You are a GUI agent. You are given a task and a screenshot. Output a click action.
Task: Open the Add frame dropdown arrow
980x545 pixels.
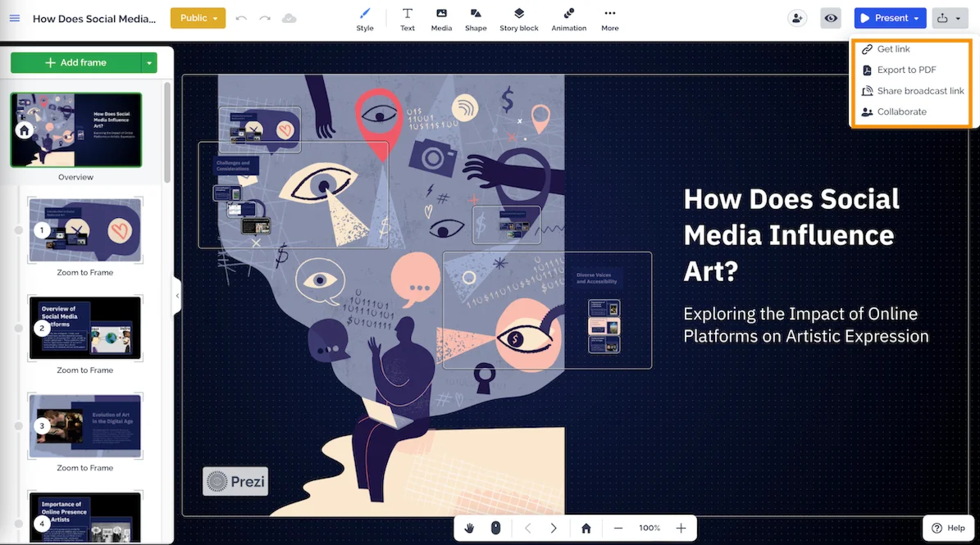pos(148,62)
